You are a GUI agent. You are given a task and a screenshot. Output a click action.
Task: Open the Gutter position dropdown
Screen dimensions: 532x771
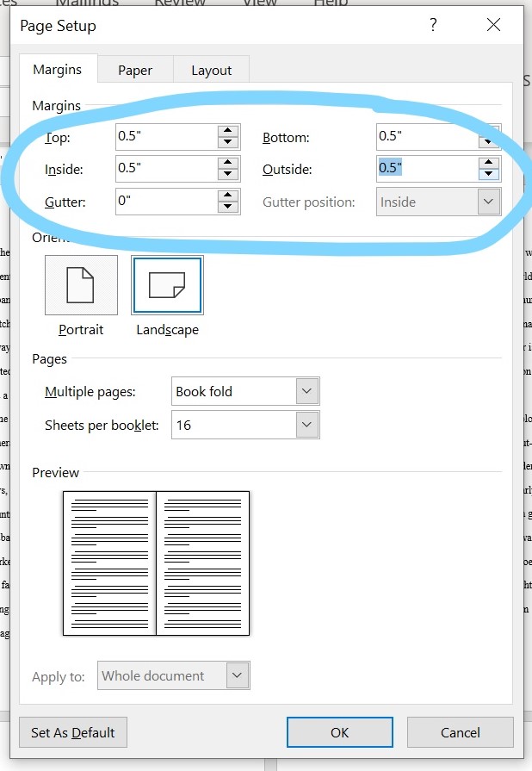pos(489,202)
